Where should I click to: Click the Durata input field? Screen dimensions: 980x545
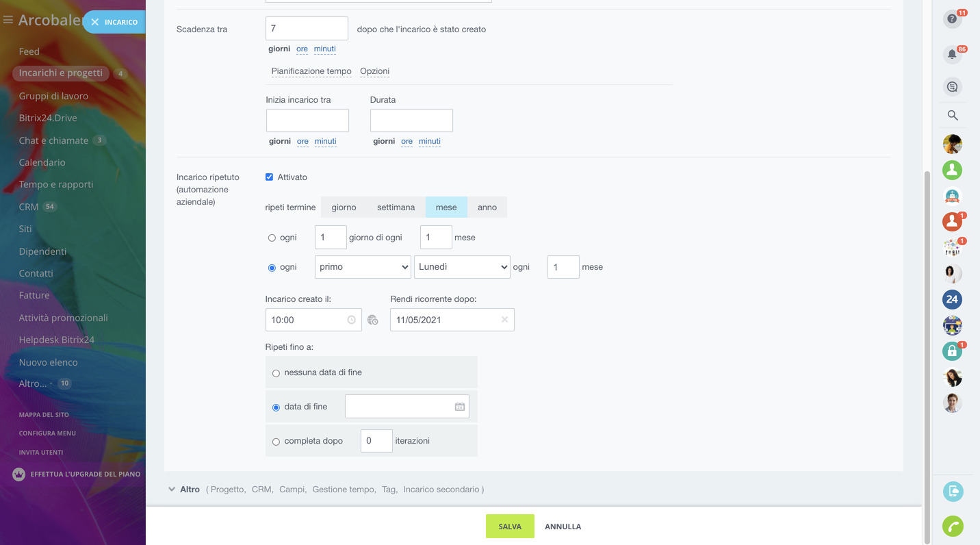411,121
